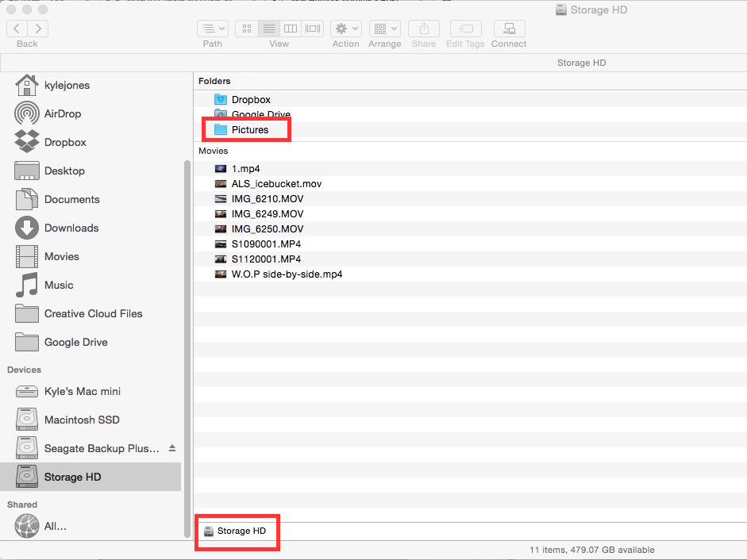Click the Edit Tags toolbar button
This screenshot has width=747, height=560.
pos(465,29)
